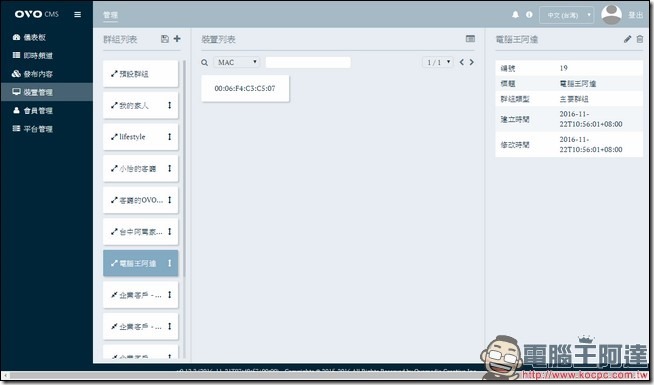This screenshot has height=385, width=654.
Task: Go to previous page of devices
Action: tap(462, 62)
